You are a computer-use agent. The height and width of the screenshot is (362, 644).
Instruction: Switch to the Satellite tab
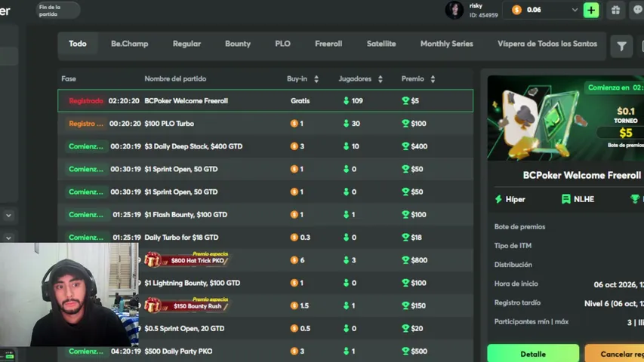pyautogui.click(x=381, y=44)
